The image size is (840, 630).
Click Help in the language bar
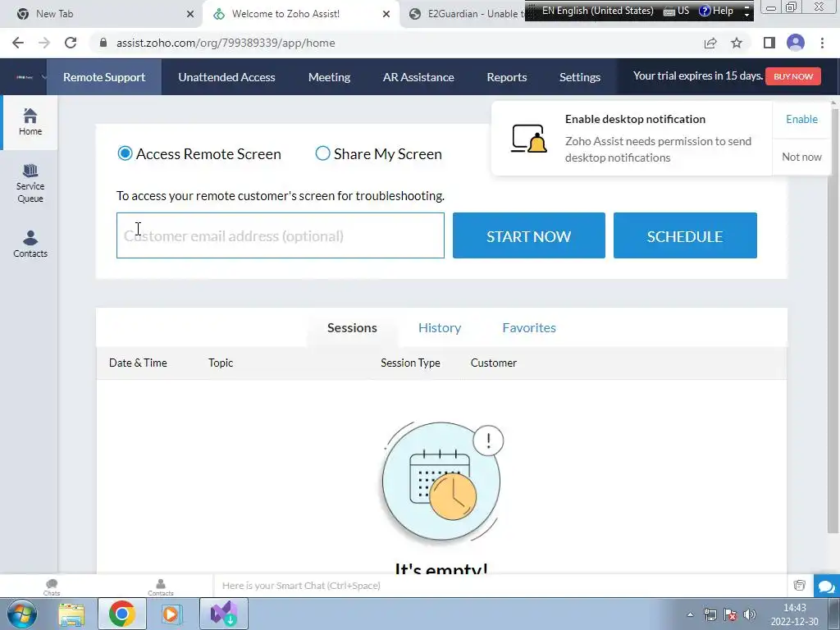(x=717, y=11)
